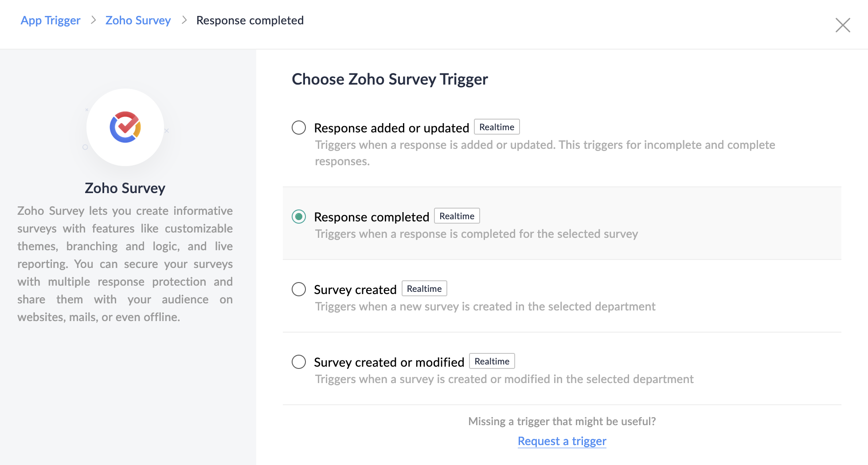Click the Survey created or modified title text

pos(389,362)
